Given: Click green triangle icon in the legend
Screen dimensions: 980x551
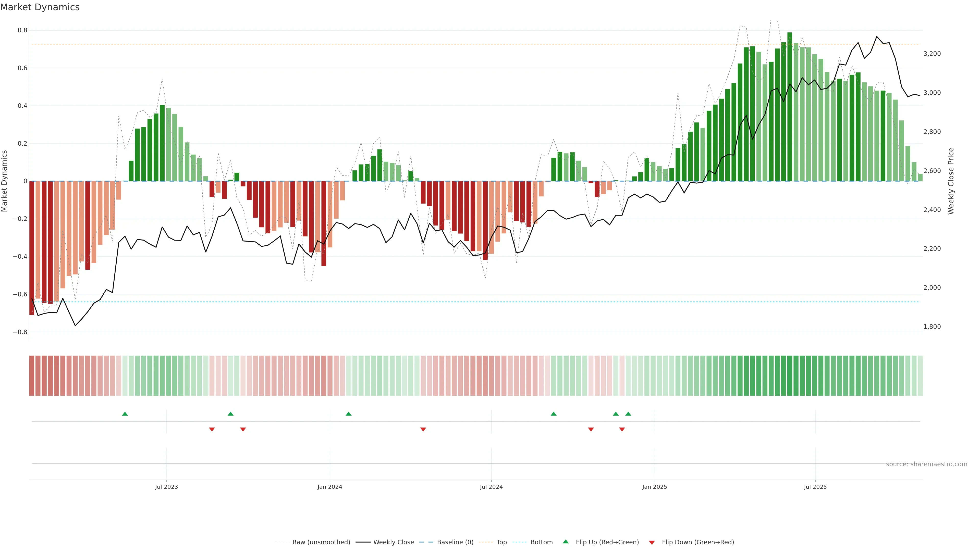Looking at the screenshot, I should (x=566, y=542).
